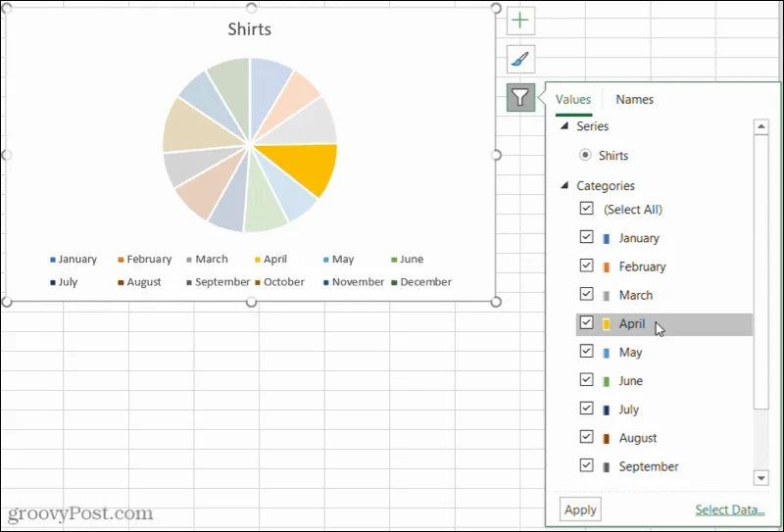
Task: Open the Select Data link
Action: pyautogui.click(x=730, y=510)
